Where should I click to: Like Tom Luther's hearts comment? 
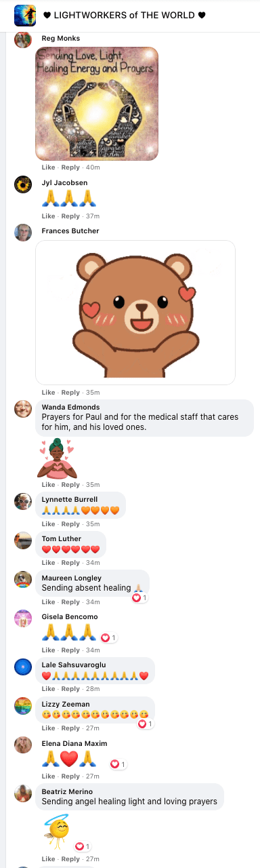(48, 563)
